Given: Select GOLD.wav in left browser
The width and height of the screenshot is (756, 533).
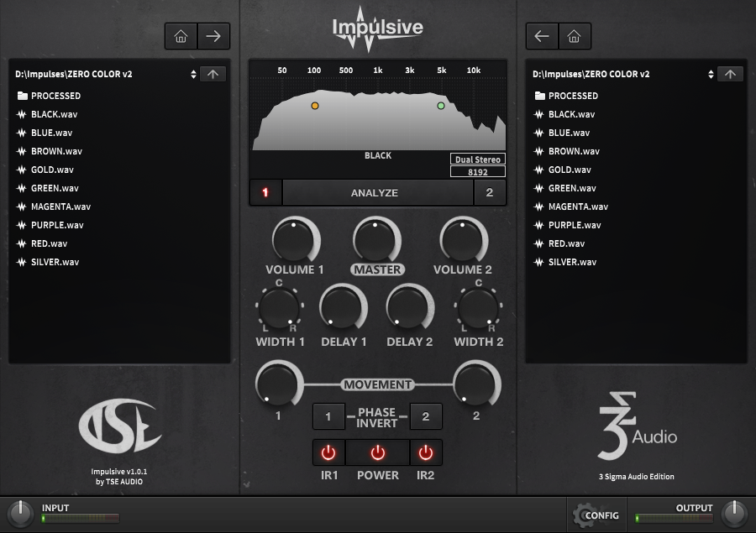Looking at the screenshot, I should [x=45, y=170].
